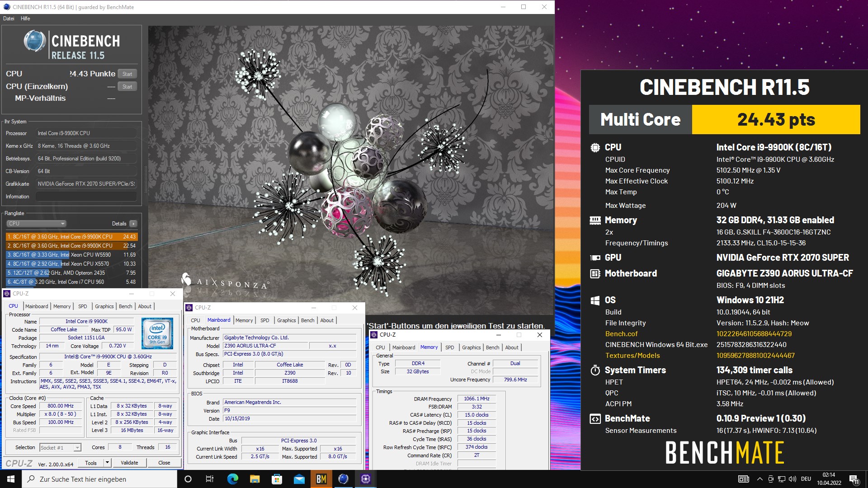The width and height of the screenshot is (868, 488).
Task: Click the Z390 AORUS ULTRA-CF model field
Action: pyautogui.click(x=265, y=346)
